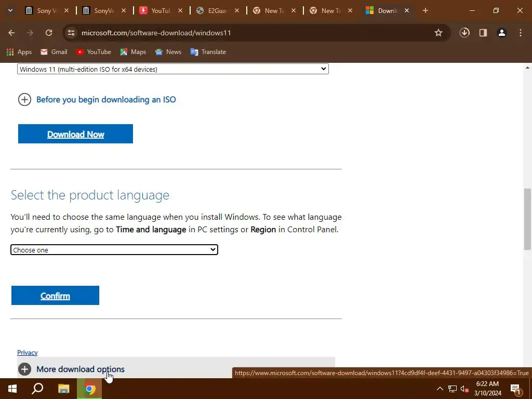
Task: Open Maps bookmark
Action: click(133, 52)
